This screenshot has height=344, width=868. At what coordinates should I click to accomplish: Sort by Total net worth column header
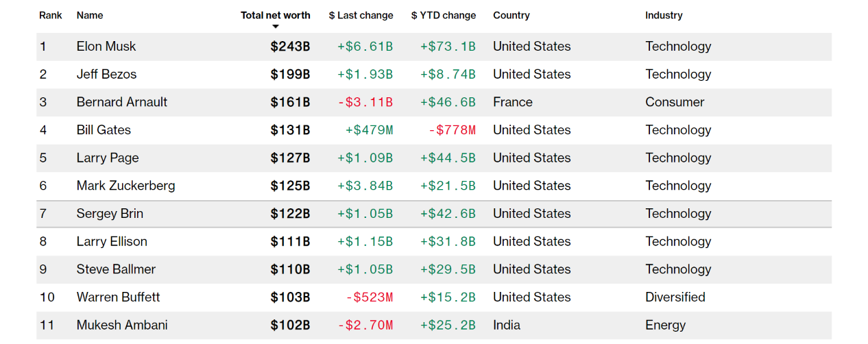click(275, 15)
